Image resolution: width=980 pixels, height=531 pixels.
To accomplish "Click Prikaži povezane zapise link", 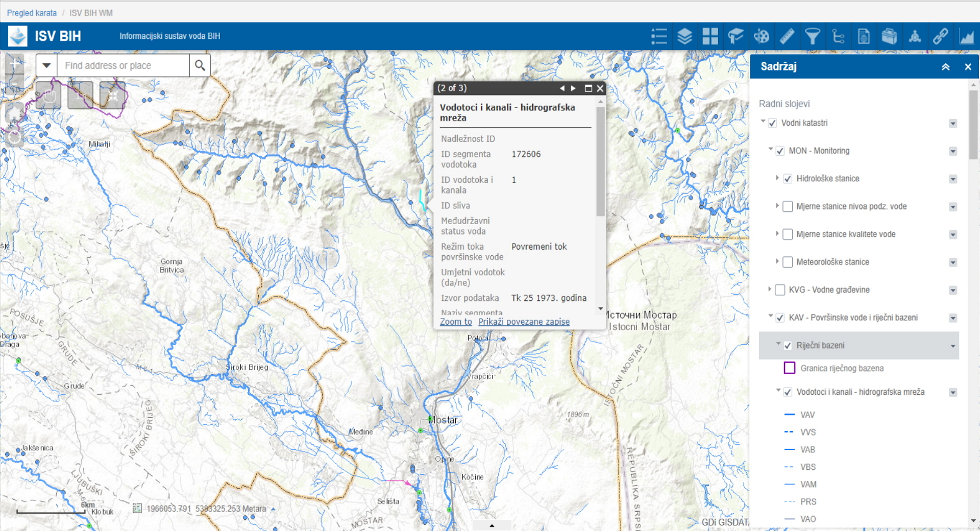I will pos(524,322).
